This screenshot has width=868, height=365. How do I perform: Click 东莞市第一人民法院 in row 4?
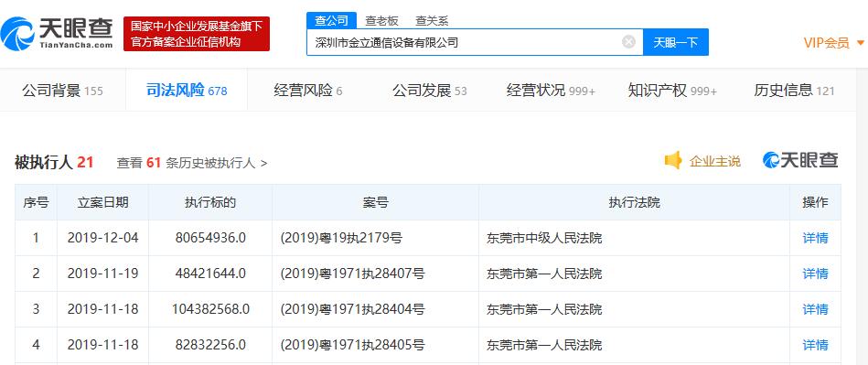[x=545, y=345]
